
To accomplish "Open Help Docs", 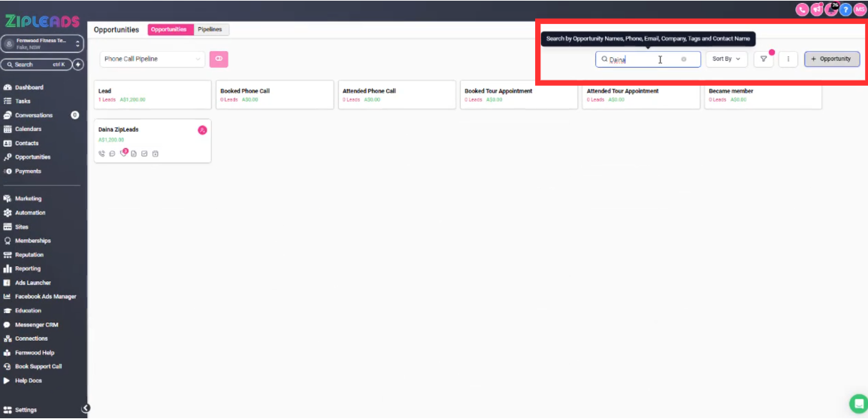I will pyautogui.click(x=29, y=381).
